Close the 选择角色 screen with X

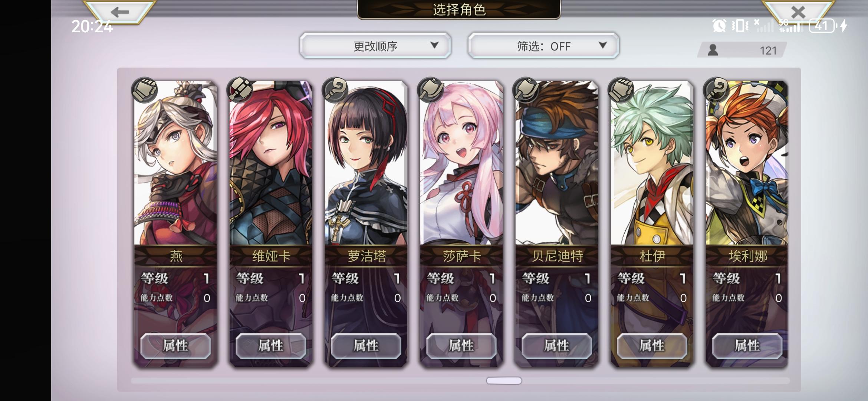[x=798, y=12]
